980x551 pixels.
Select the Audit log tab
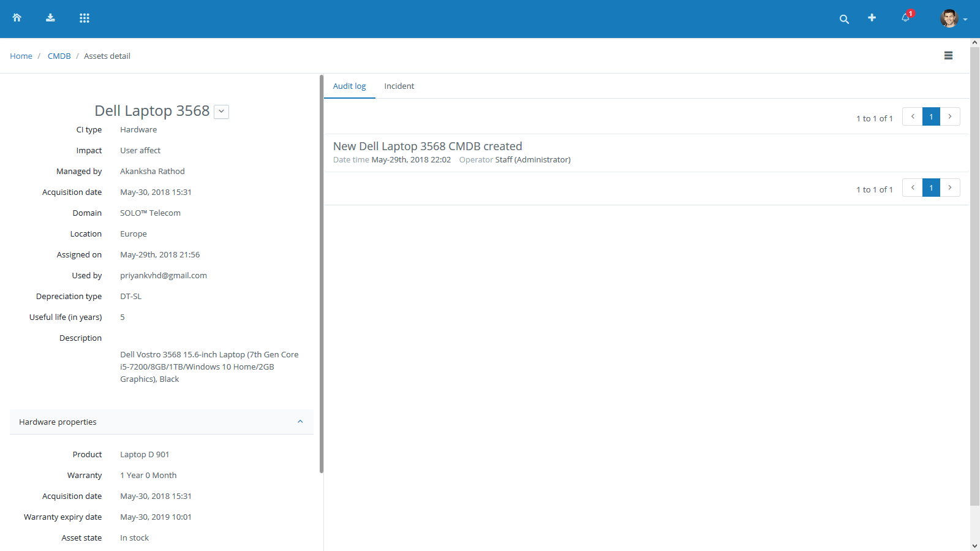point(349,86)
